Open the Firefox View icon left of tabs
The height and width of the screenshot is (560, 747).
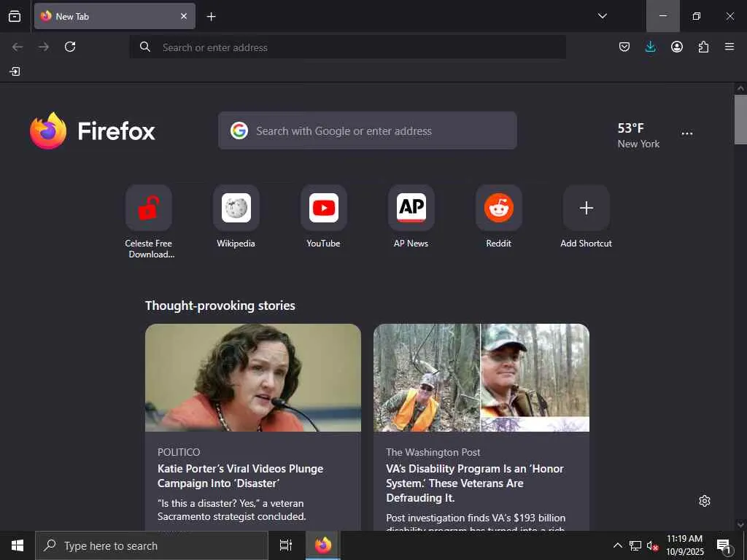point(15,16)
